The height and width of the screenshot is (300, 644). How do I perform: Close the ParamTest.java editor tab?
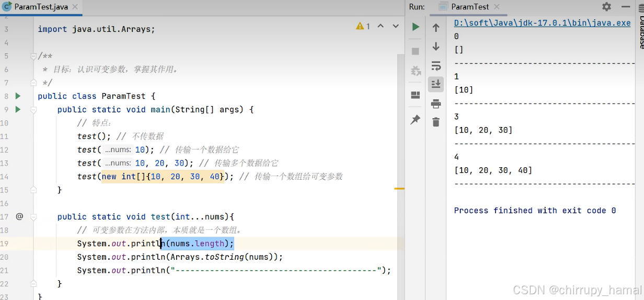pos(74,7)
